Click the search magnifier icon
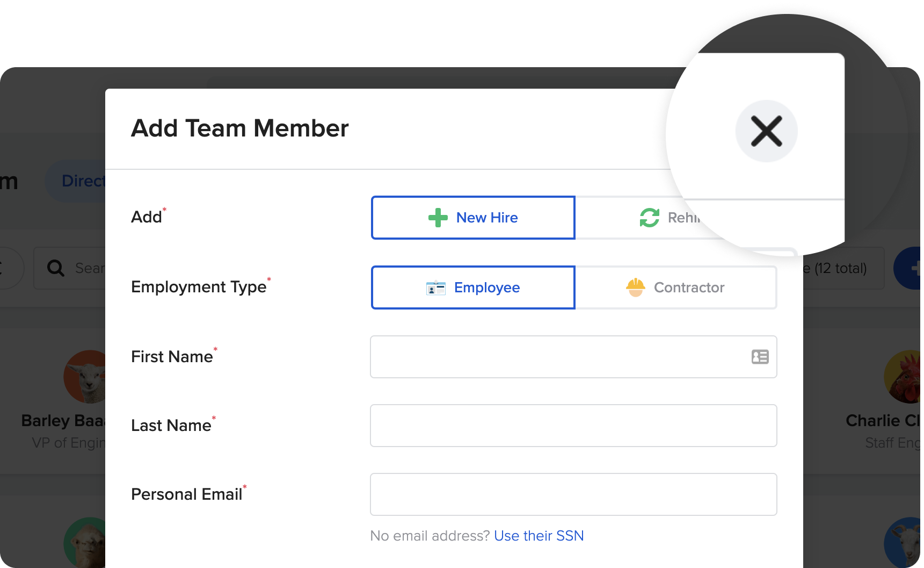The height and width of the screenshot is (568, 924). (56, 268)
